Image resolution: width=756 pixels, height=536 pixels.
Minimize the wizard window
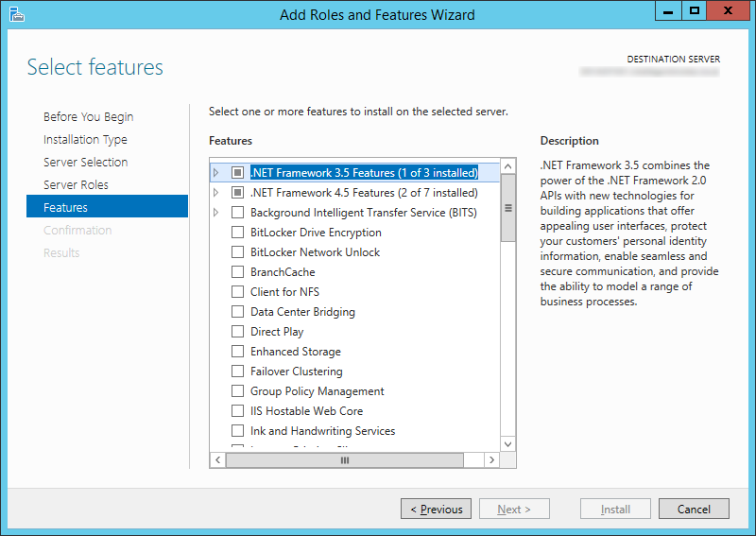(668, 10)
